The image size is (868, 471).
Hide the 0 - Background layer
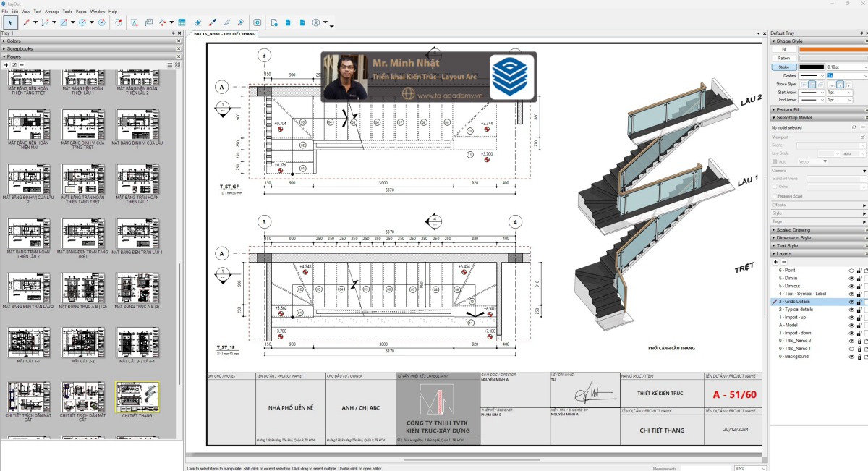(x=851, y=357)
